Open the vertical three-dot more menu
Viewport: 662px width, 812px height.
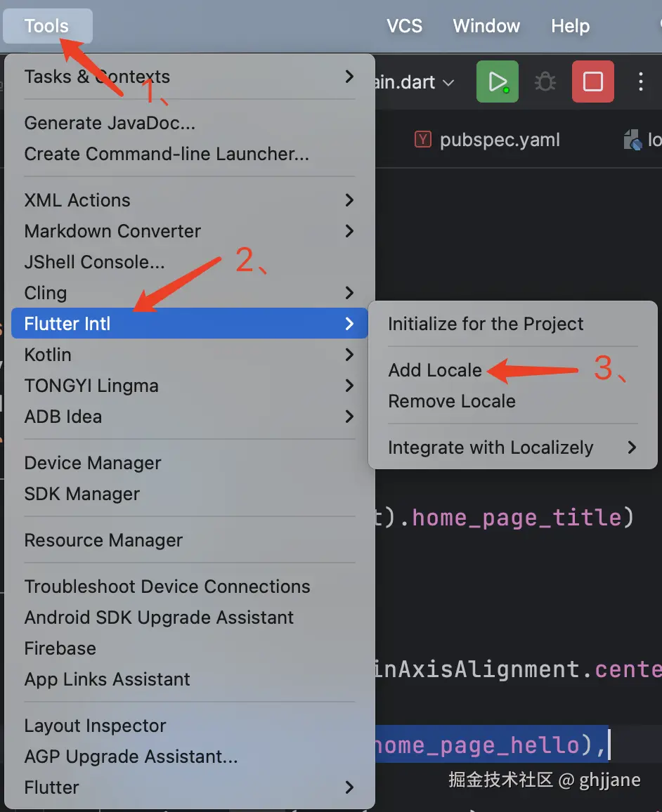click(x=640, y=82)
